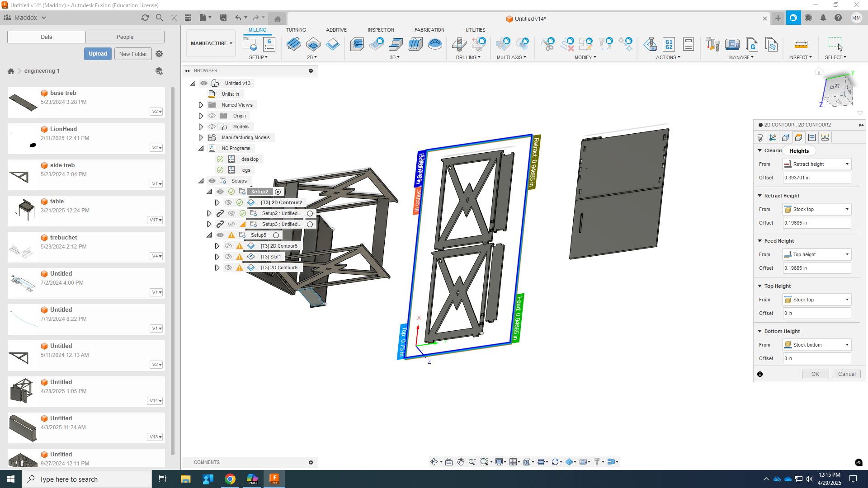
Task: Switch to the ADDITIVE tab
Action: coord(336,30)
